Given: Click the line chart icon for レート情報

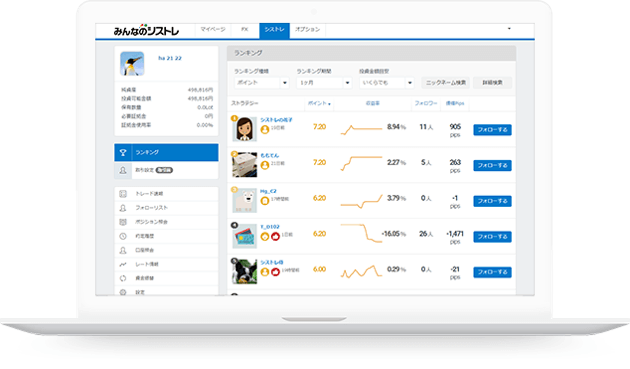Looking at the screenshot, I should (123, 264).
